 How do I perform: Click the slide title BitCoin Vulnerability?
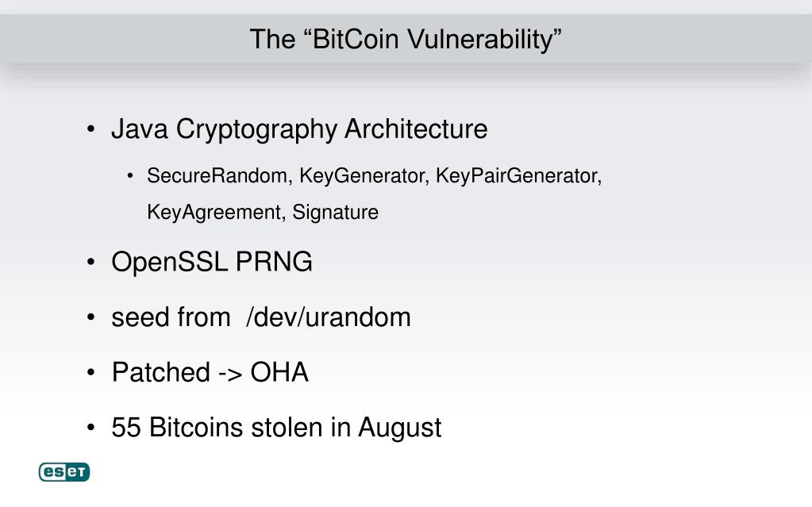coord(406,40)
